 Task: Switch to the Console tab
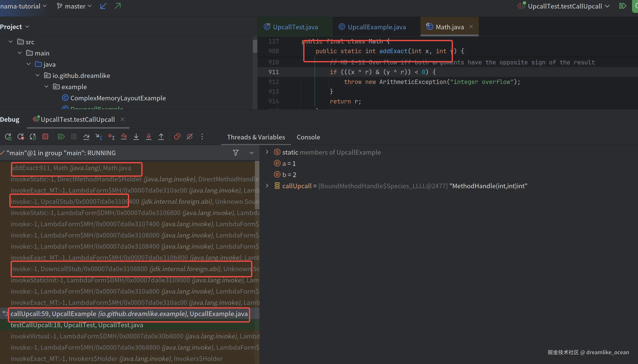click(308, 137)
